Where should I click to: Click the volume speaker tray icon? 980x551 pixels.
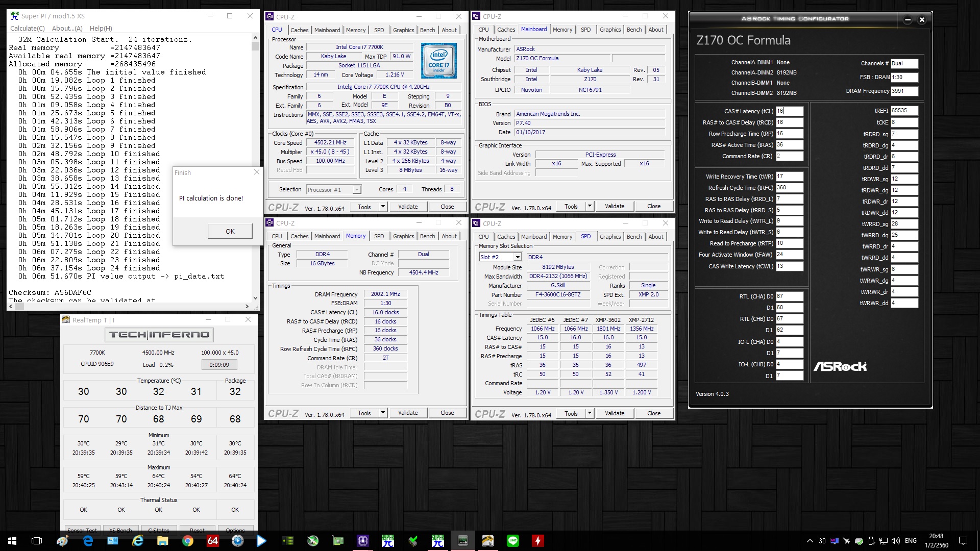click(896, 541)
